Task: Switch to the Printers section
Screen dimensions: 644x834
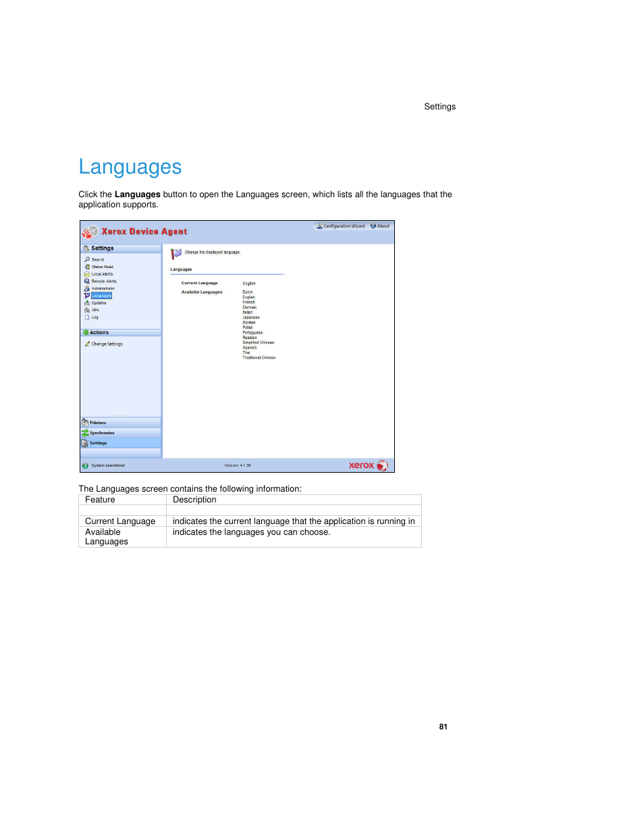Action: point(98,423)
